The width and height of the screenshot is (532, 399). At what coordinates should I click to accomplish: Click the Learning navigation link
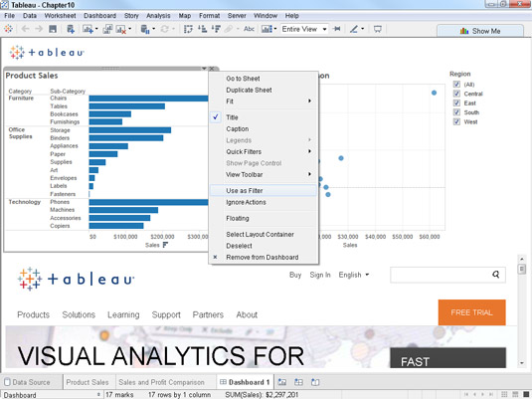pyautogui.click(x=123, y=314)
